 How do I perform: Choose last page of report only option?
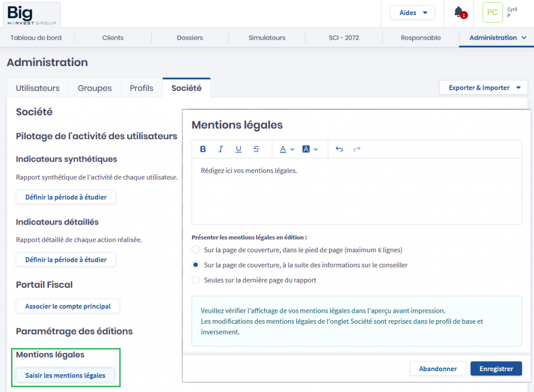(196, 280)
